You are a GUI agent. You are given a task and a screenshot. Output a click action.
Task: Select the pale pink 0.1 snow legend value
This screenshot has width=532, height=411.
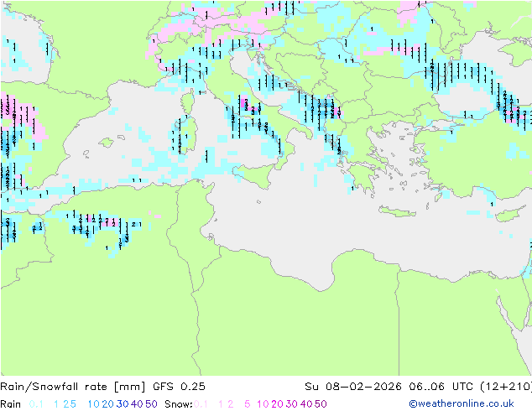coord(201,404)
